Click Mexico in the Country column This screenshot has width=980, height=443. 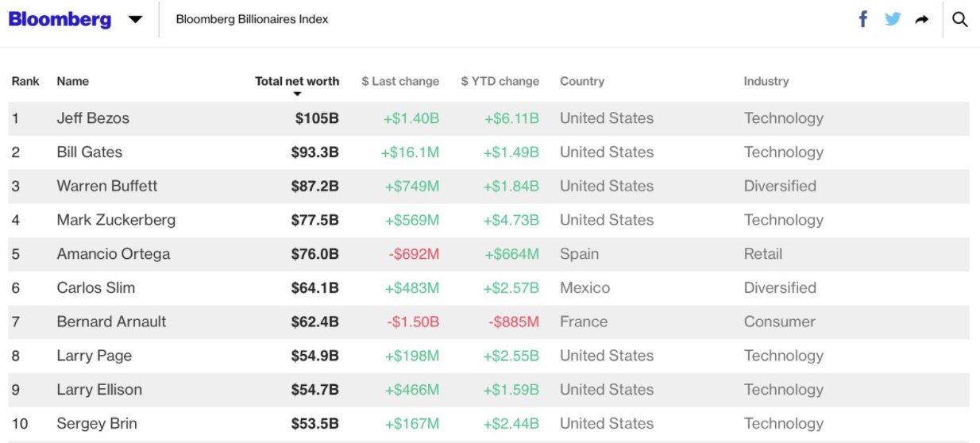click(x=585, y=288)
